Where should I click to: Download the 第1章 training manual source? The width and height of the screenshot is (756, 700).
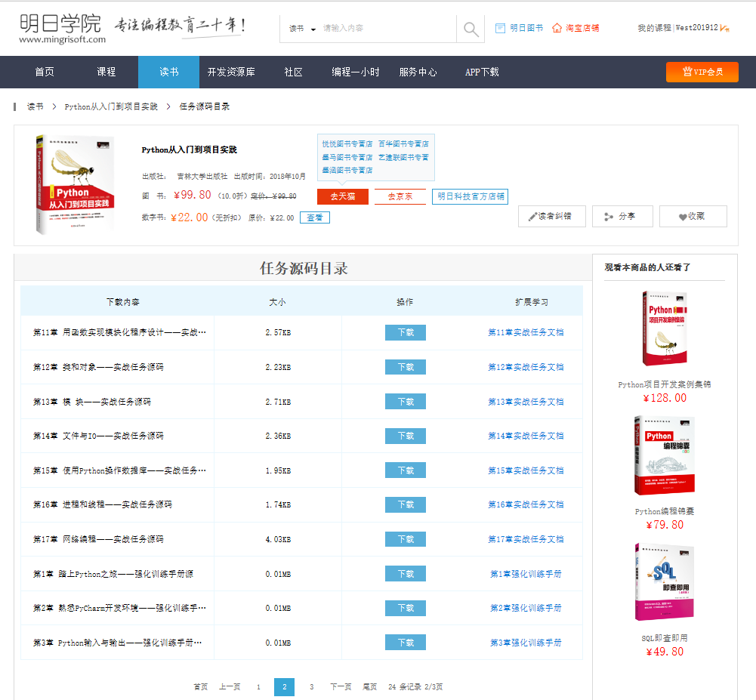click(406, 574)
